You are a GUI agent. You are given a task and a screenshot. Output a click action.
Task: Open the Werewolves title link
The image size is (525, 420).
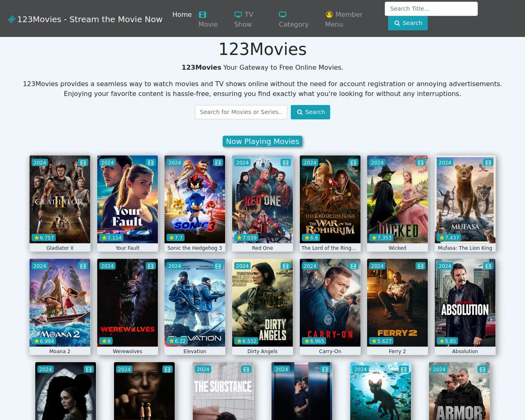click(128, 352)
